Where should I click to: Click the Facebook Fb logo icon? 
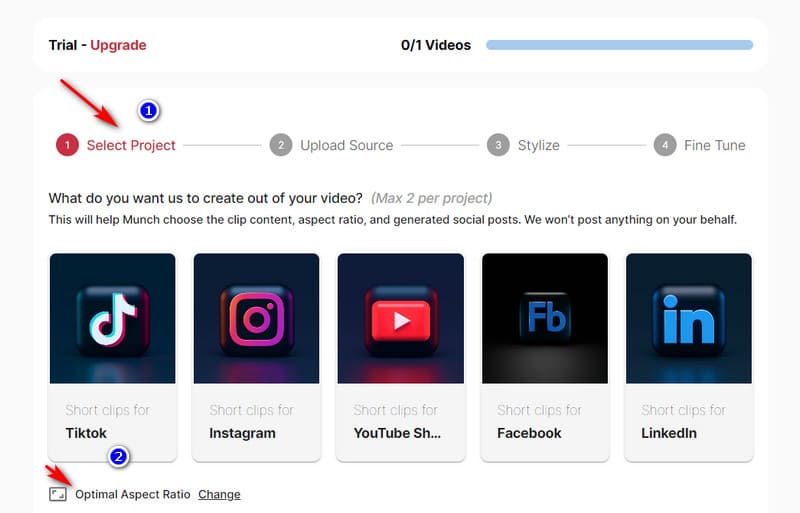[545, 318]
